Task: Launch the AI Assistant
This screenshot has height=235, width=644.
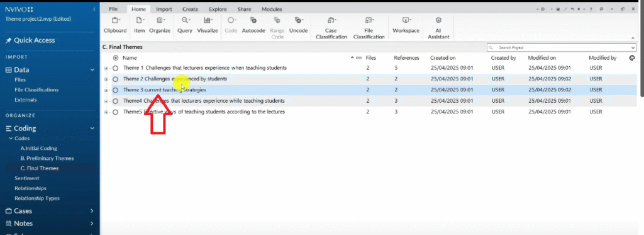Action: (x=438, y=28)
